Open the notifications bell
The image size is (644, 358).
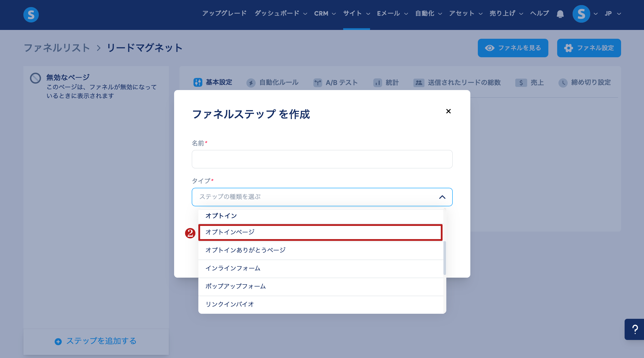[x=560, y=14]
